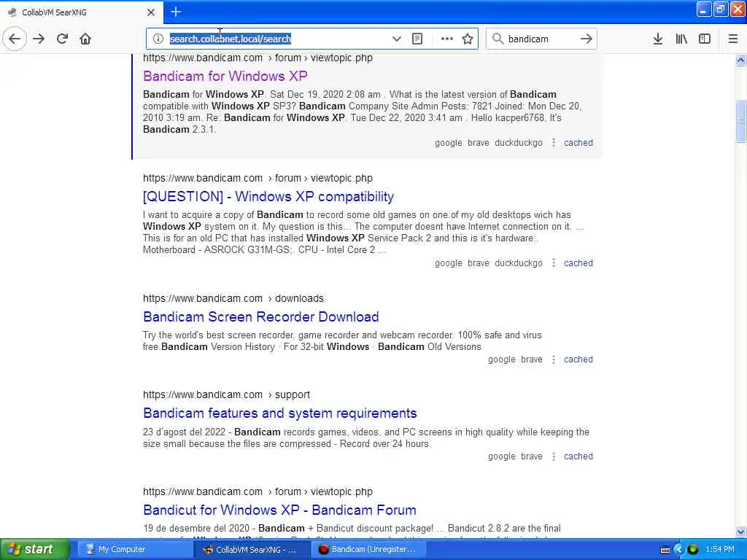Click the taskbar clock 1:54 PM
The height and width of the screenshot is (560, 747).
click(x=720, y=550)
